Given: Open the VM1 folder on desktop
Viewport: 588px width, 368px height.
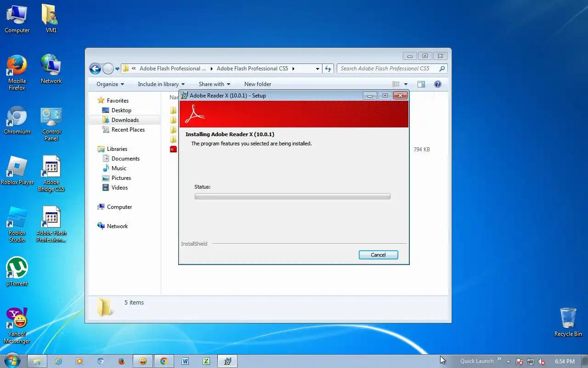Looking at the screenshot, I should point(51,19).
